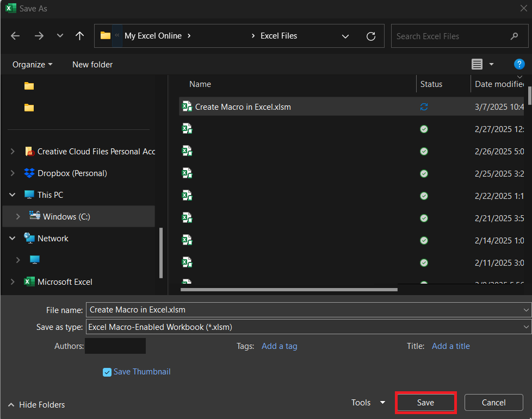Image resolution: width=532 pixels, height=419 pixels.
Task: Click Add a title link
Action: [x=450, y=346]
